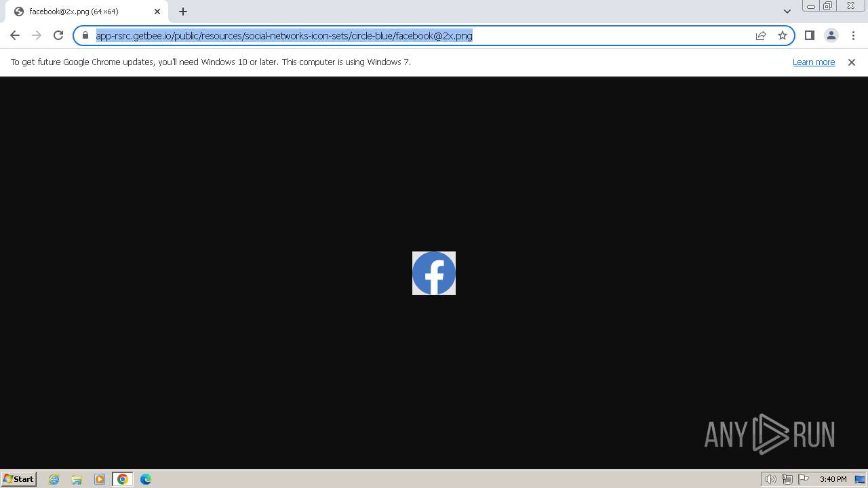The height and width of the screenshot is (488, 868).
Task: Open Windows Explorer folder in taskbar
Action: pos(77,479)
